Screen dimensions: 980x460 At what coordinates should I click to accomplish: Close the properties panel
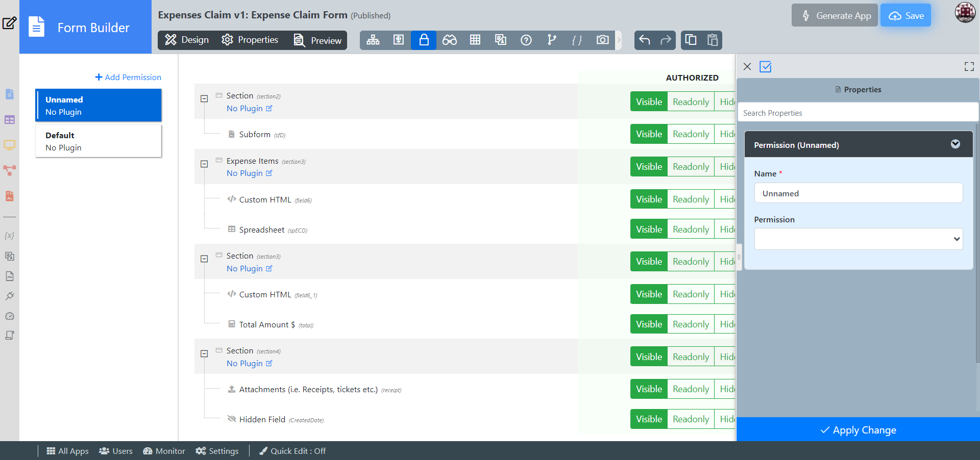pos(747,67)
